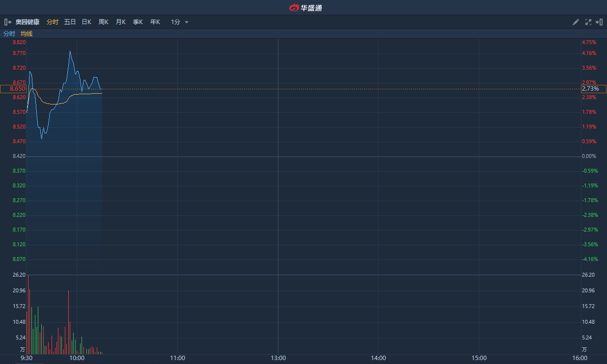This screenshot has height=364, width=607.
Task: Click the 10:00 time axis marker
Action: (77, 358)
